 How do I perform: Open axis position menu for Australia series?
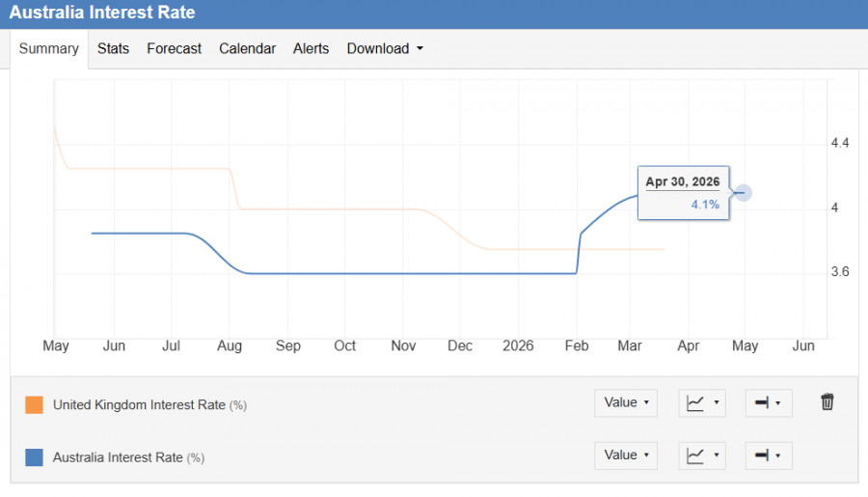tap(768, 456)
